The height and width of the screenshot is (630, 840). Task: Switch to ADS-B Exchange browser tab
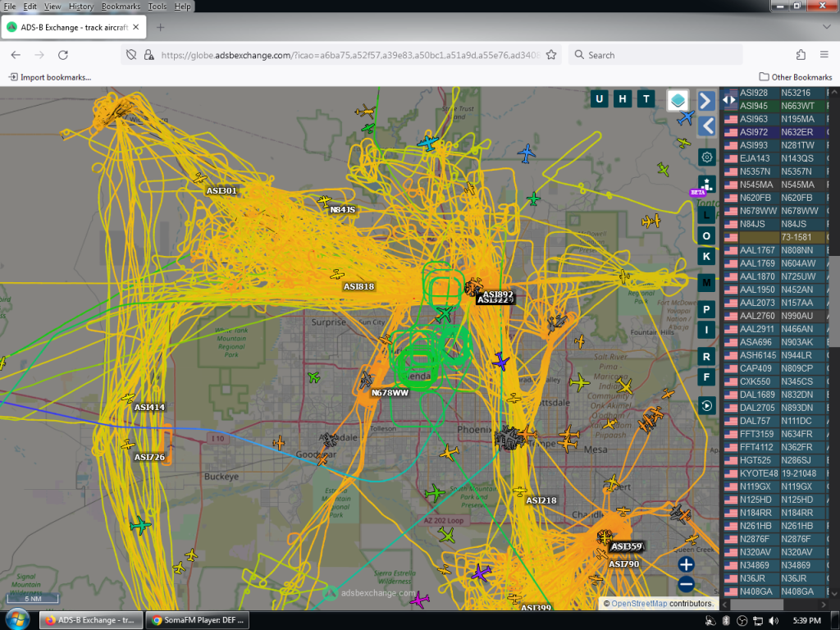point(74,27)
